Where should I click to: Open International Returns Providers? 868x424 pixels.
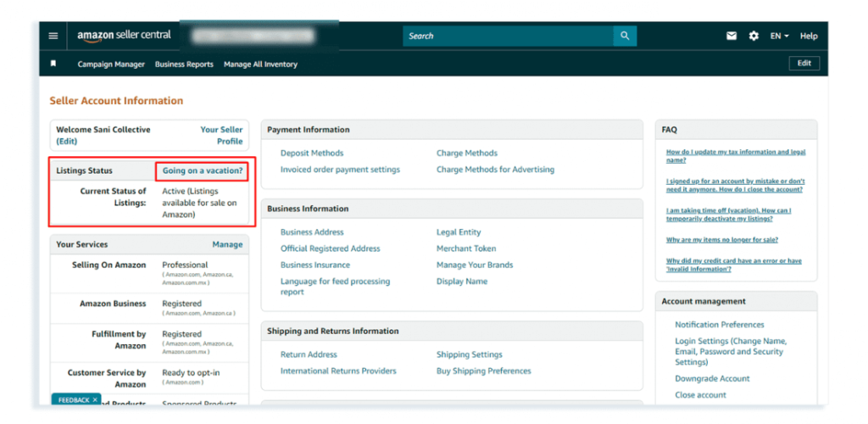[338, 371]
